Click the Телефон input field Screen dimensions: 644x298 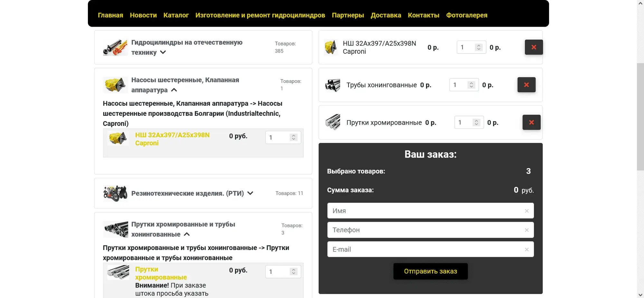(x=425, y=230)
